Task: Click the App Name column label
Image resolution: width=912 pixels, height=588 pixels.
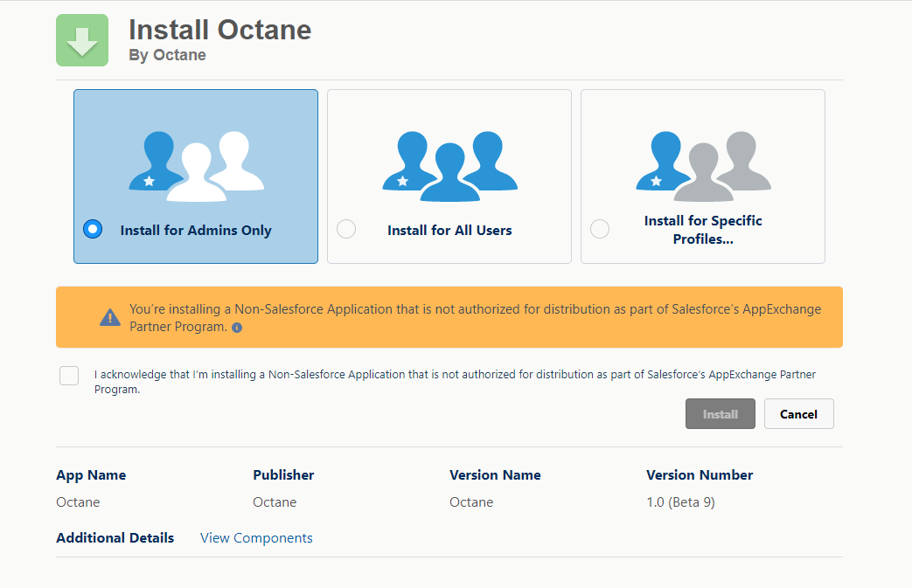Action: [x=91, y=474]
